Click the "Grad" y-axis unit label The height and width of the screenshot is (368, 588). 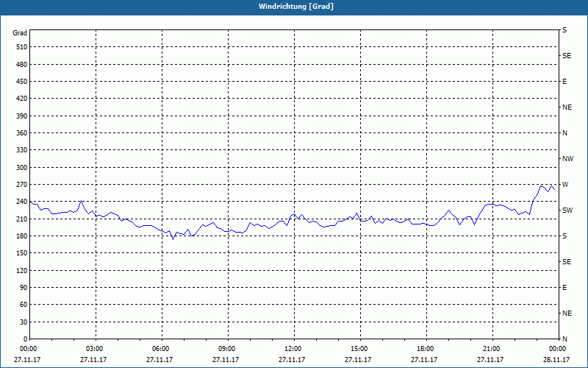click(x=20, y=33)
